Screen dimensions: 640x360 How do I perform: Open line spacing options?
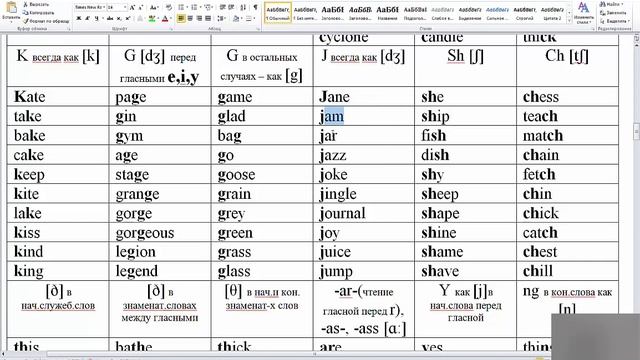pyautogui.click(x=221, y=18)
